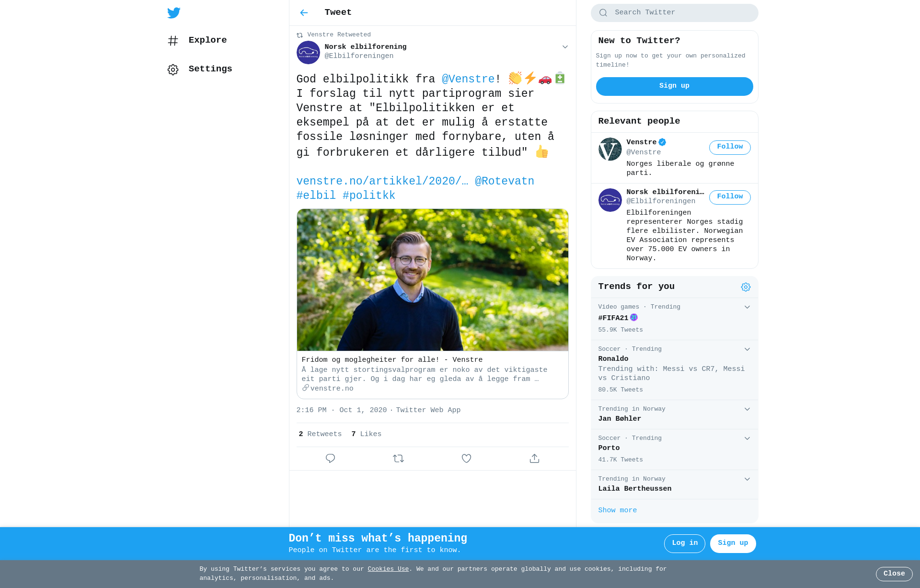
Task: Click the Twitter bird logo
Action: point(174,13)
